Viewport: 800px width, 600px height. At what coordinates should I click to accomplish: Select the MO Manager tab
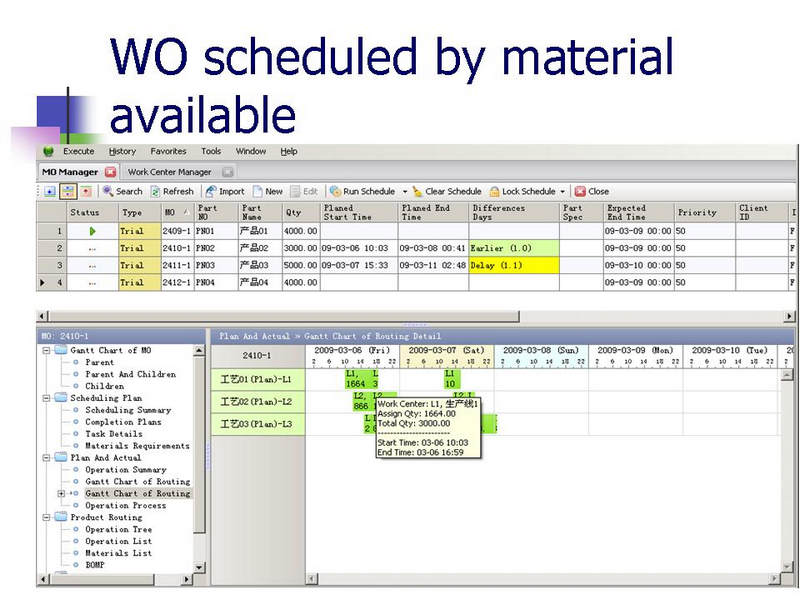pyautogui.click(x=70, y=172)
